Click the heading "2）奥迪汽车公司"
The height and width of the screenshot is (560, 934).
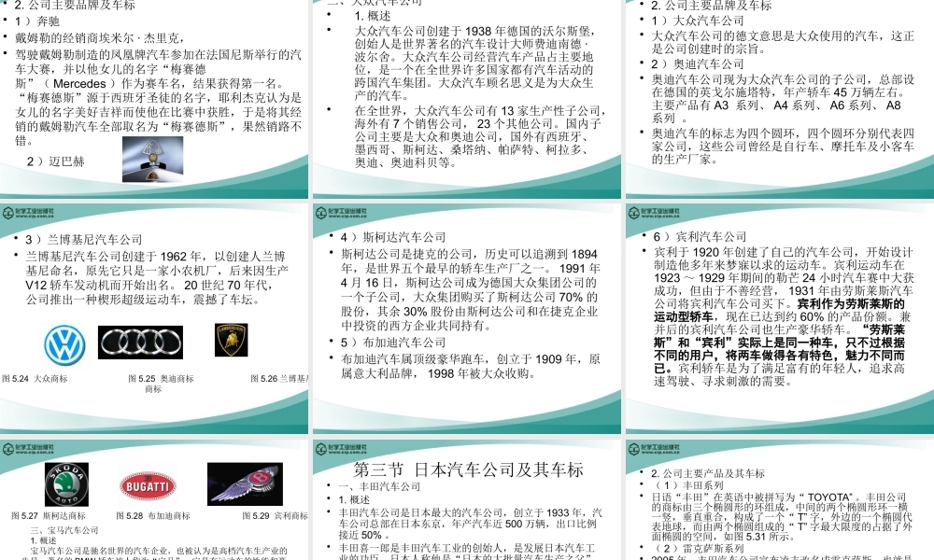698,63
